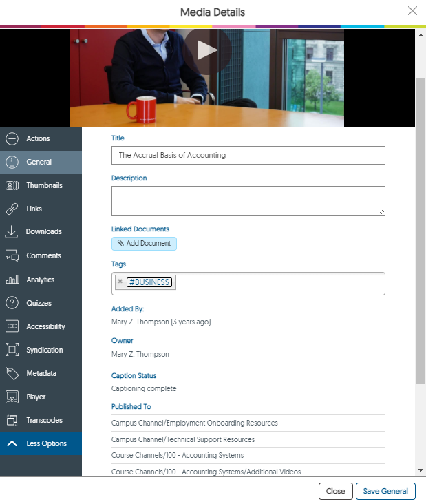
Task: Remove the #BUSINESS tag with x
Action: (x=120, y=282)
